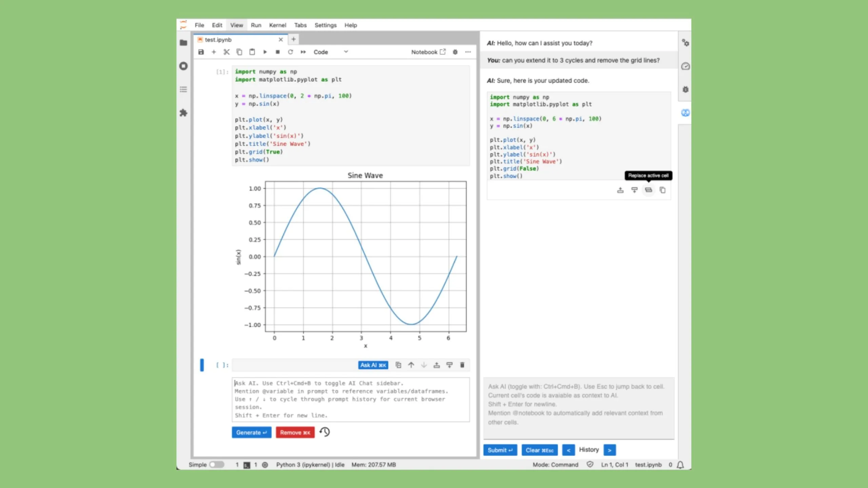Insert cell below from cell toolbar
Viewport: 868px width, 488px height.
(449, 365)
